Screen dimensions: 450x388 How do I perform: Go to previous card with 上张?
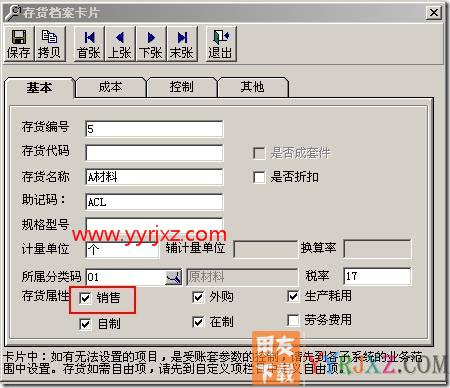(x=120, y=44)
